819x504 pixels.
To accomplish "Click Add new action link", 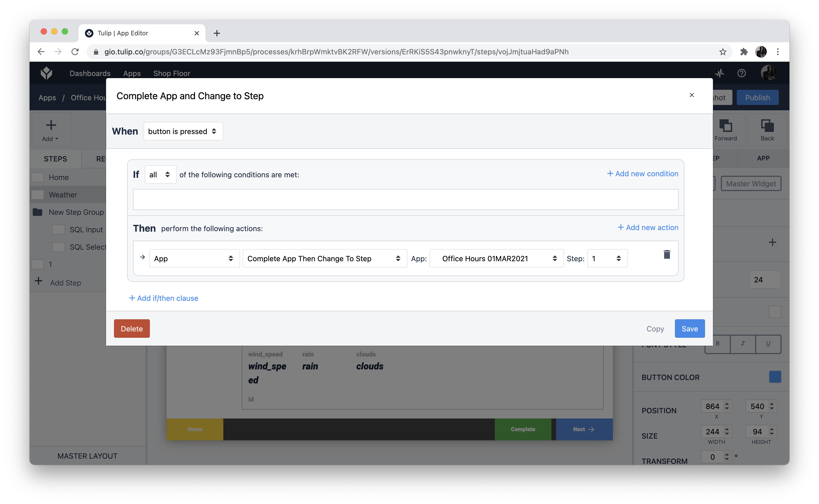I will (x=648, y=227).
